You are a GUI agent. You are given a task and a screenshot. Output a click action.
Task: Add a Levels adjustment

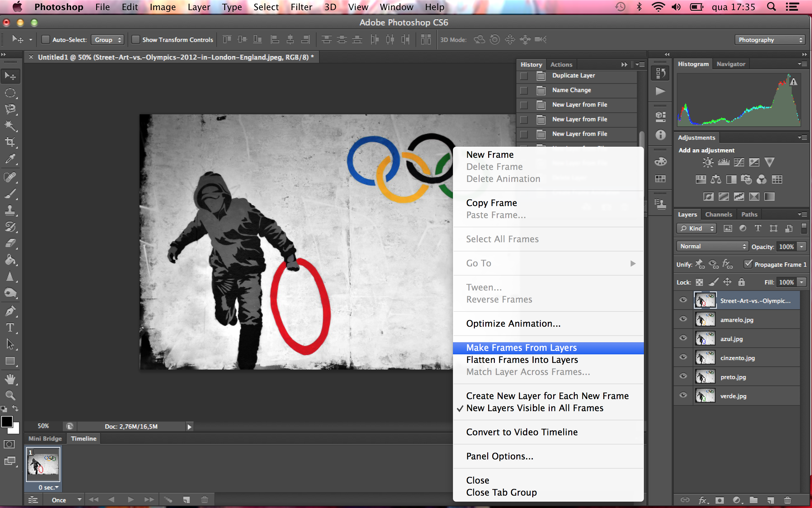tap(724, 163)
